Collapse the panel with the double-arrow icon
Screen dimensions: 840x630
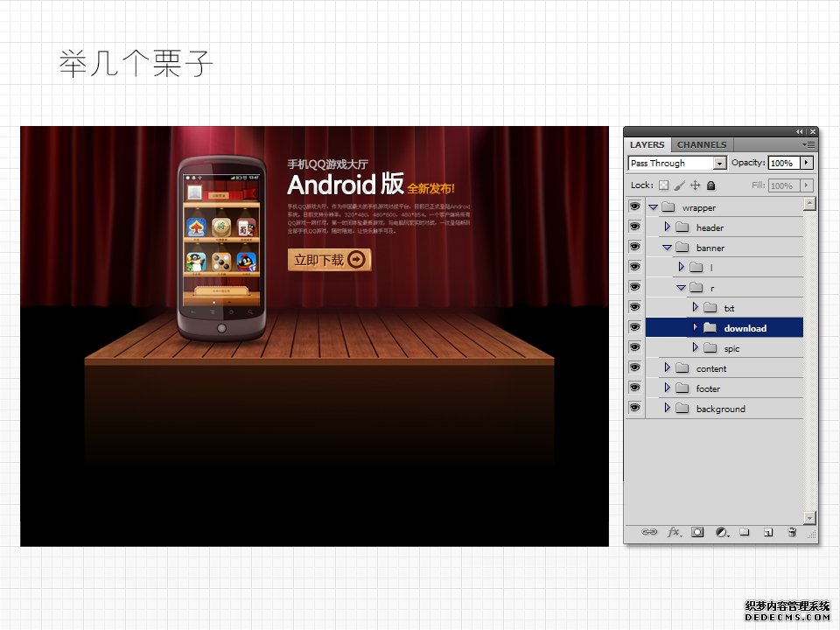click(x=799, y=132)
